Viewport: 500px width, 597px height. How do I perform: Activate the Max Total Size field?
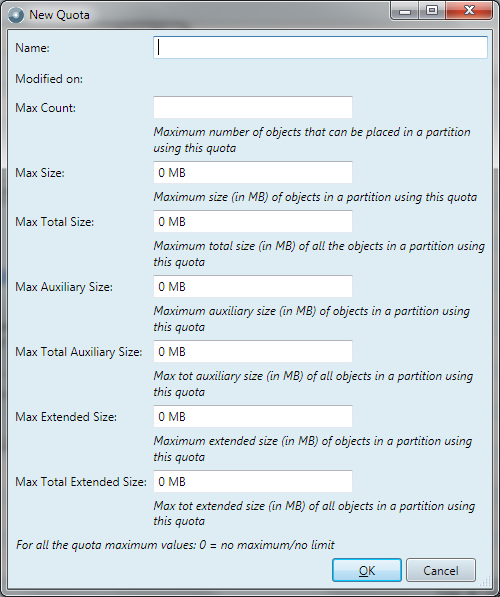point(253,221)
